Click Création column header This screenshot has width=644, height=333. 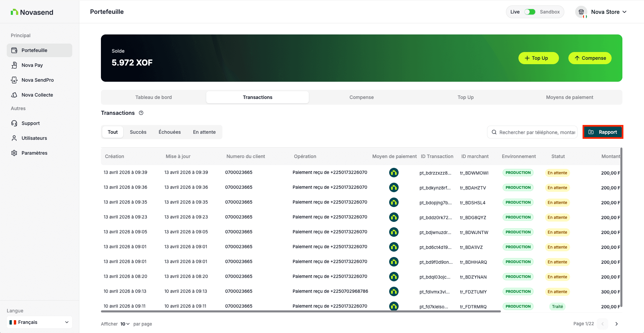pos(114,156)
